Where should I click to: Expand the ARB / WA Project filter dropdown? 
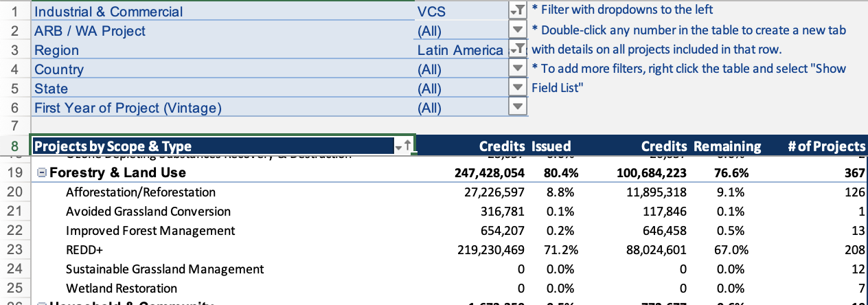tap(517, 30)
